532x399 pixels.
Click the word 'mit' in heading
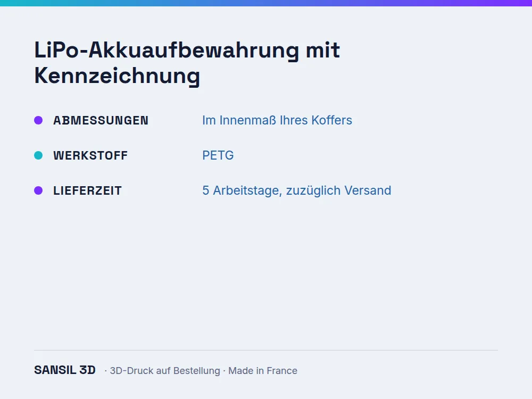(323, 50)
